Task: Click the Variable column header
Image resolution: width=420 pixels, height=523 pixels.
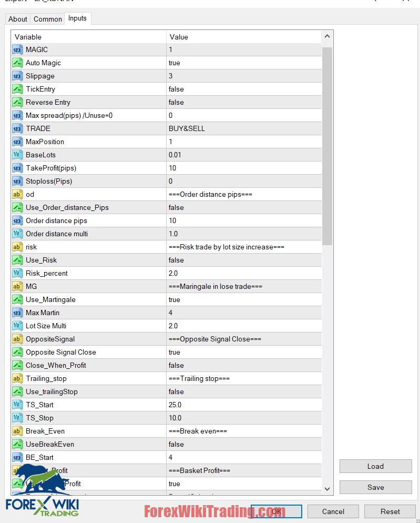Action: [89, 37]
